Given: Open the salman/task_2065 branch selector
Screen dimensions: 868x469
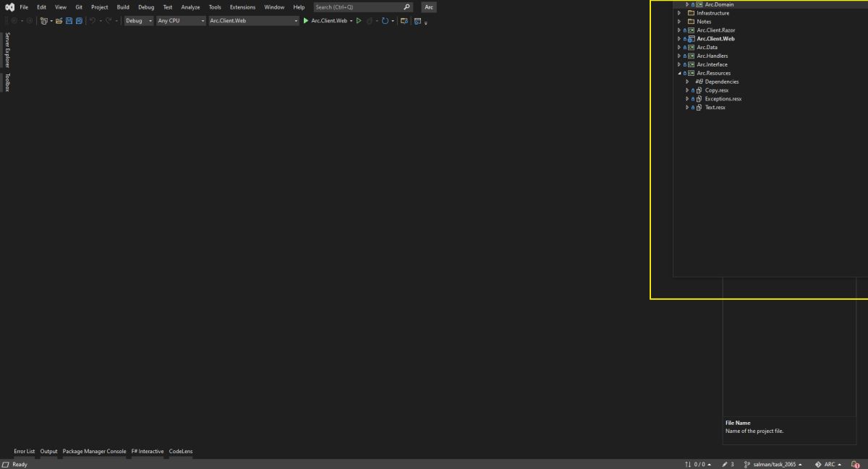Looking at the screenshot, I should click(773, 465).
